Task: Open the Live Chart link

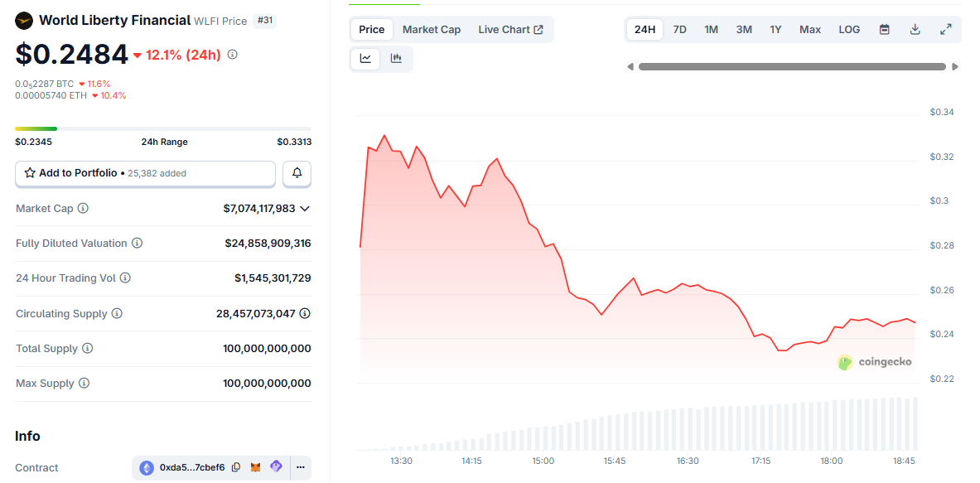Action: point(510,30)
